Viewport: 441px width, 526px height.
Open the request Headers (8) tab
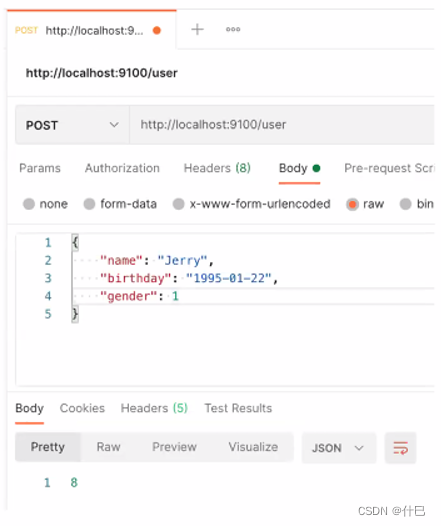(217, 168)
